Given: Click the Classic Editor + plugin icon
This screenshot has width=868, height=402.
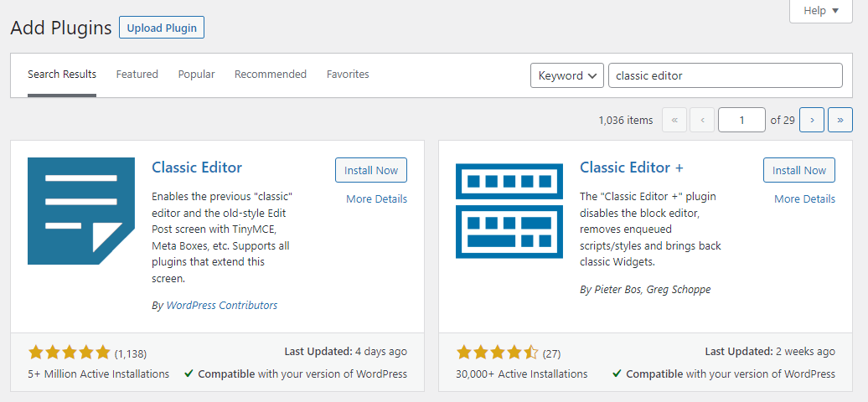Looking at the screenshot, I should click(509, 211).
